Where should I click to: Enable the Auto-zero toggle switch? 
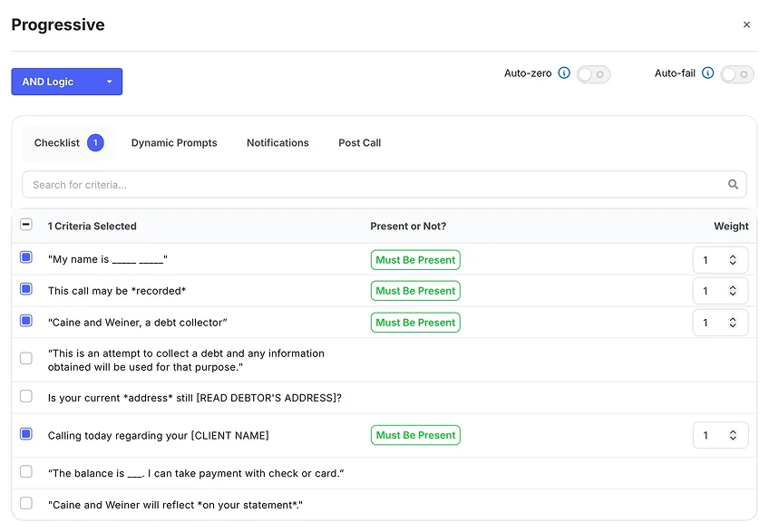593,73
